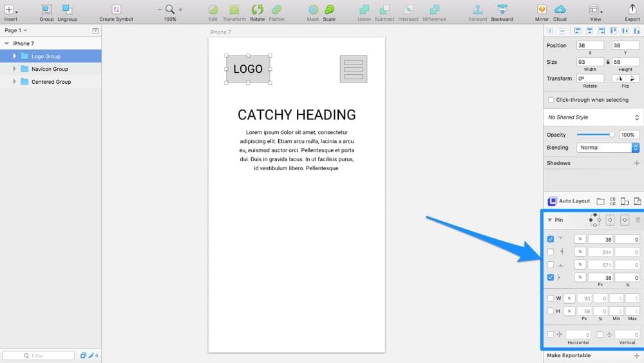
Task: Delete pin settings with trash icon
Action: (x=638, y=221)
